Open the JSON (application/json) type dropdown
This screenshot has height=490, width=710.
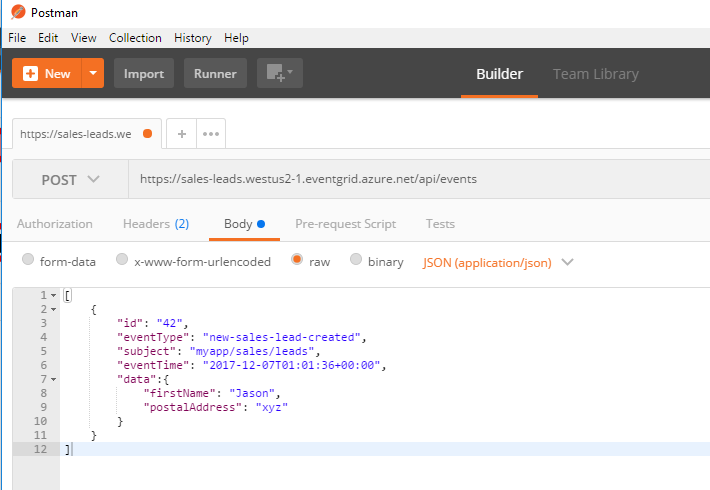tap(498, 263)
